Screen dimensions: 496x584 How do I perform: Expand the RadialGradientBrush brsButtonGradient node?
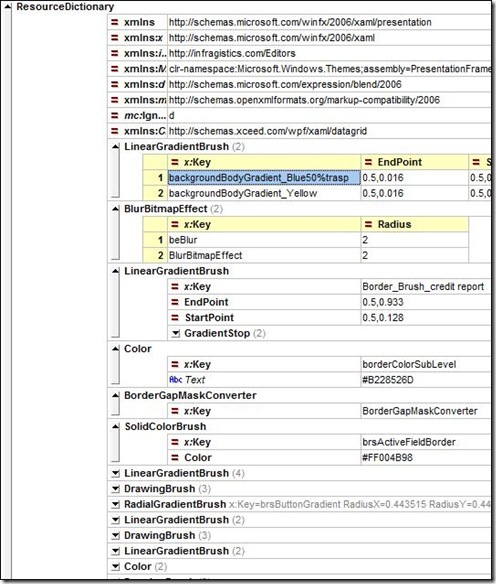tap(115, 504)
